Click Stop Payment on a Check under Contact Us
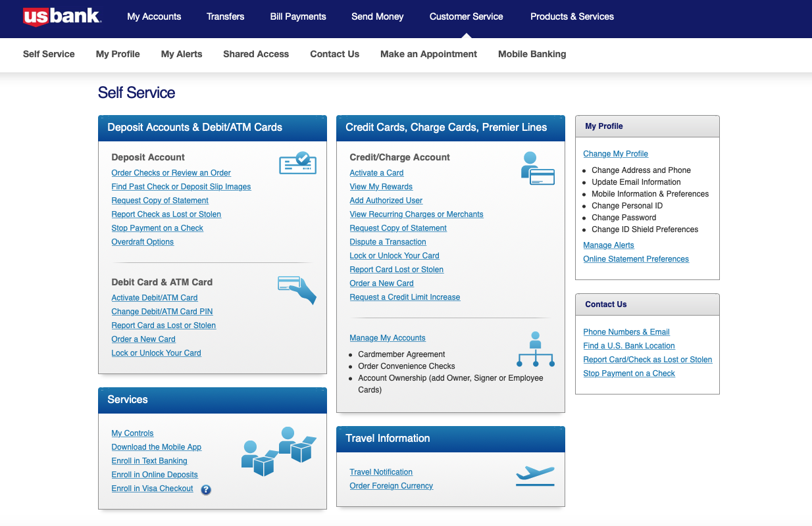812x526 pixels. [x=629, y=373]
